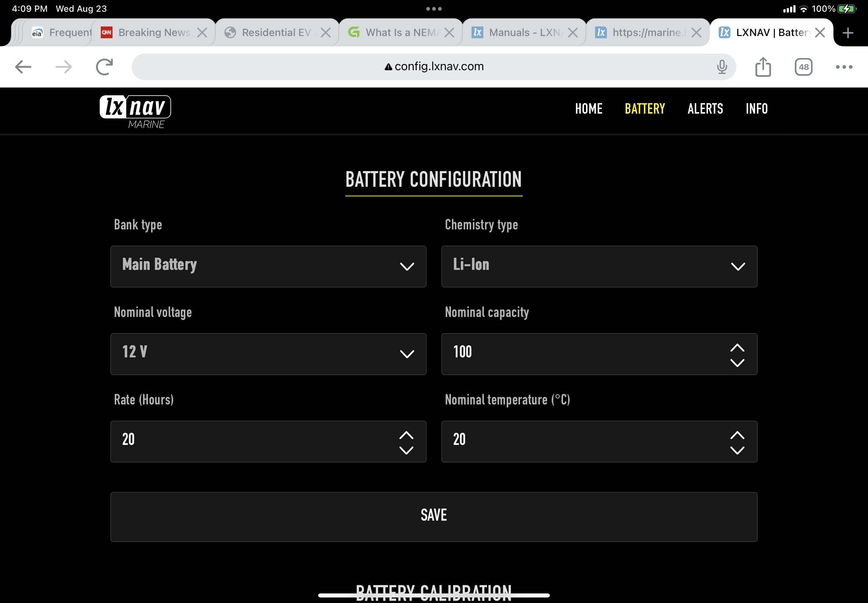Open the INFO navigation item

[x=757, y=109]
